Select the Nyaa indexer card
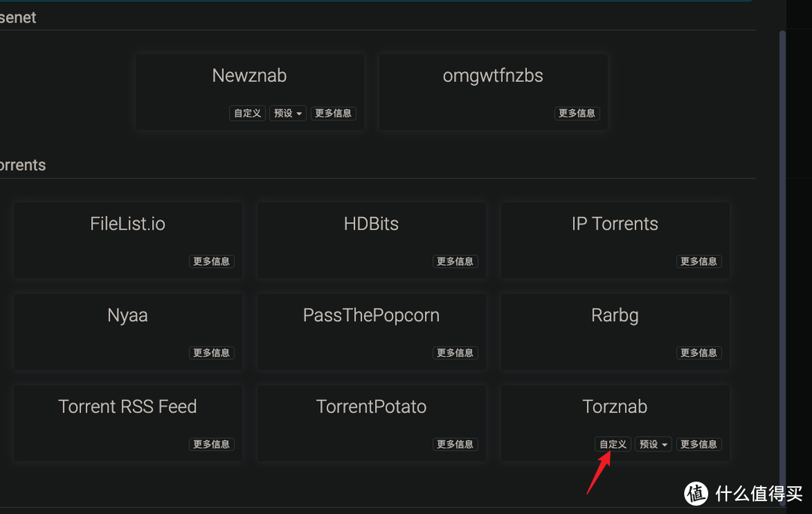Image resolution: width=812 pixels, height=514 pixels. [x=127, y=315]
